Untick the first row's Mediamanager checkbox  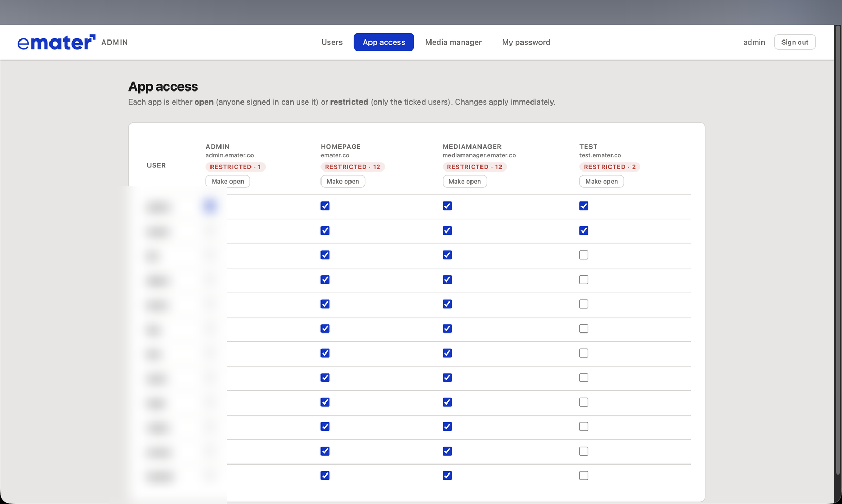pos(447,206)
